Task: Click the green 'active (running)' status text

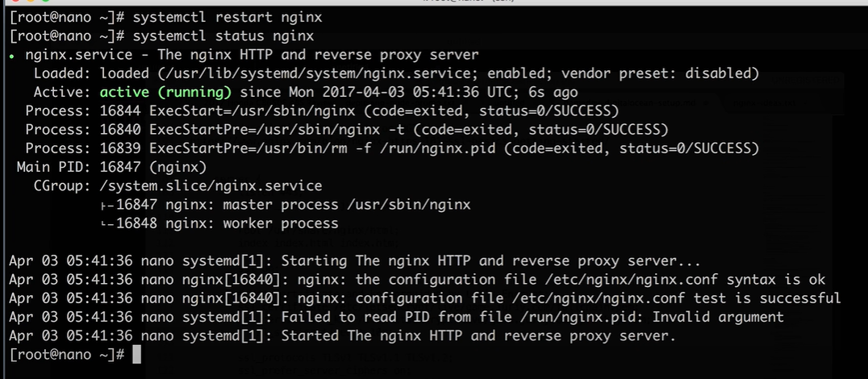Action: pos(165,93)
